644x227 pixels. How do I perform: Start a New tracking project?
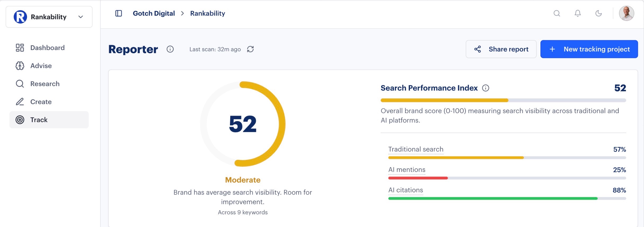[589, 49]
